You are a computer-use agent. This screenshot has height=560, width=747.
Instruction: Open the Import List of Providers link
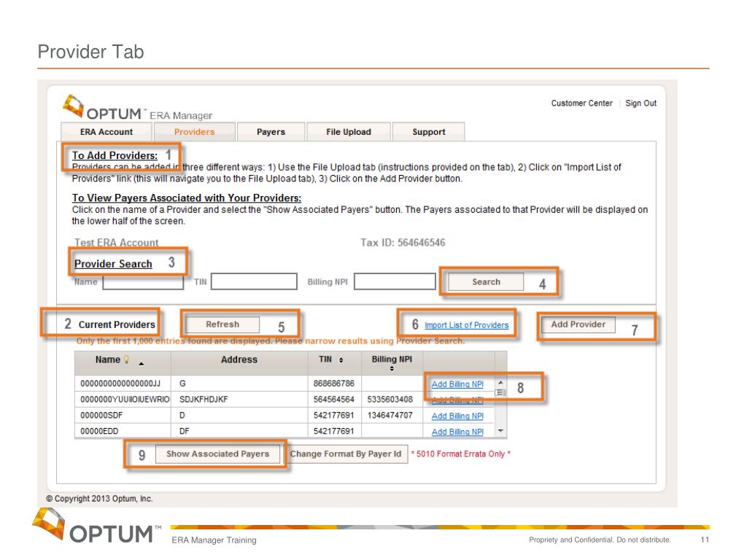coord(466,325)
